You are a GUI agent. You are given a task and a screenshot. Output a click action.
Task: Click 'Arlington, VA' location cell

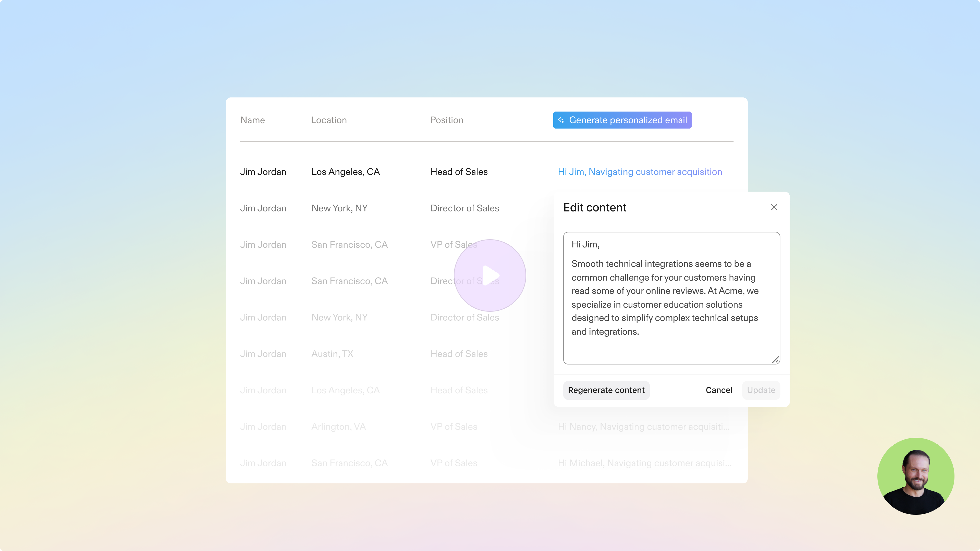[x=338, y=427]
